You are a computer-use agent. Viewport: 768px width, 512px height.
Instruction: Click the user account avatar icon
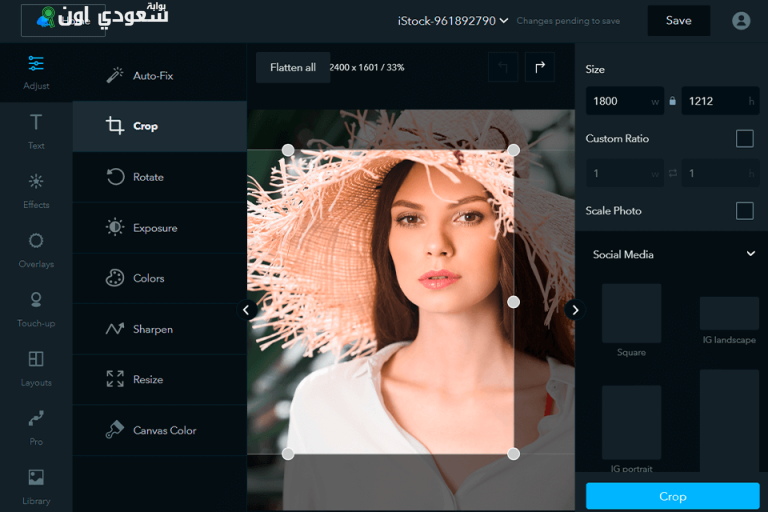tap(741, 20)
